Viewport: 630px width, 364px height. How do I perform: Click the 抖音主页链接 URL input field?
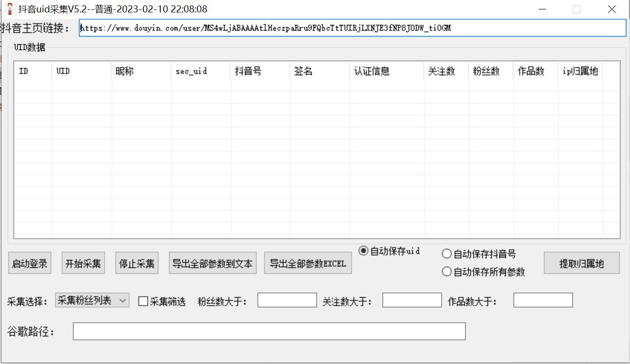pyautogui.click(x=352, y=28)
